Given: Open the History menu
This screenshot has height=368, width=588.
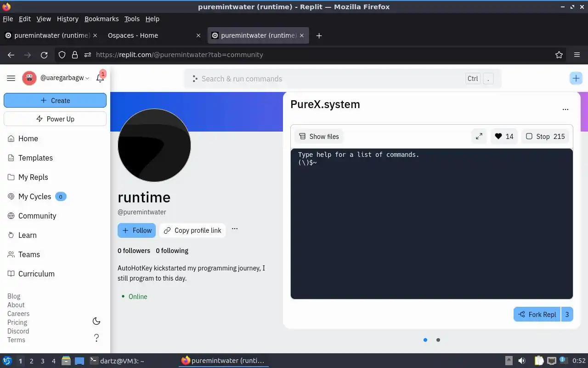Looking at the screenshot, I should pos(68,19).
